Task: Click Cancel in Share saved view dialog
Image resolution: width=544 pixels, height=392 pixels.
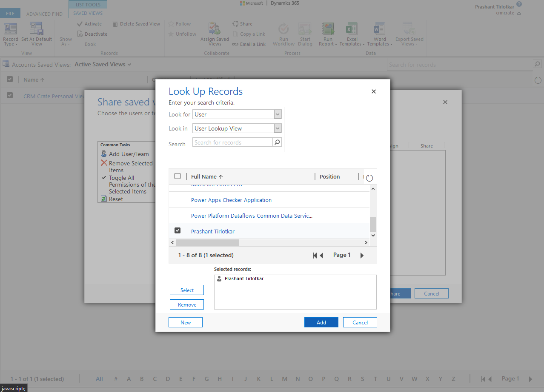Action: (x=432, y=293)
